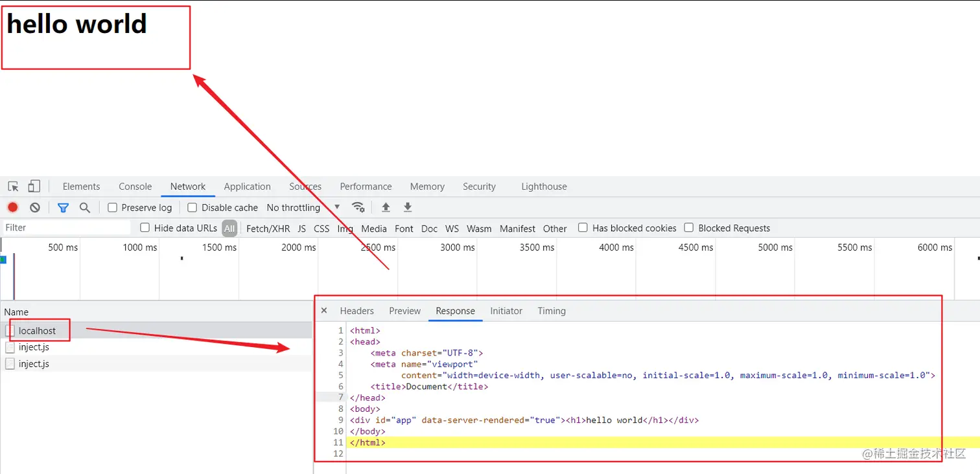Show the Timing tab

coord(552,311)
